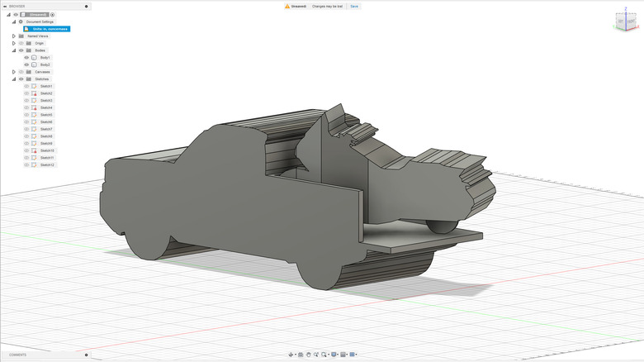Expand the Canvases folder

pos(13,72)
